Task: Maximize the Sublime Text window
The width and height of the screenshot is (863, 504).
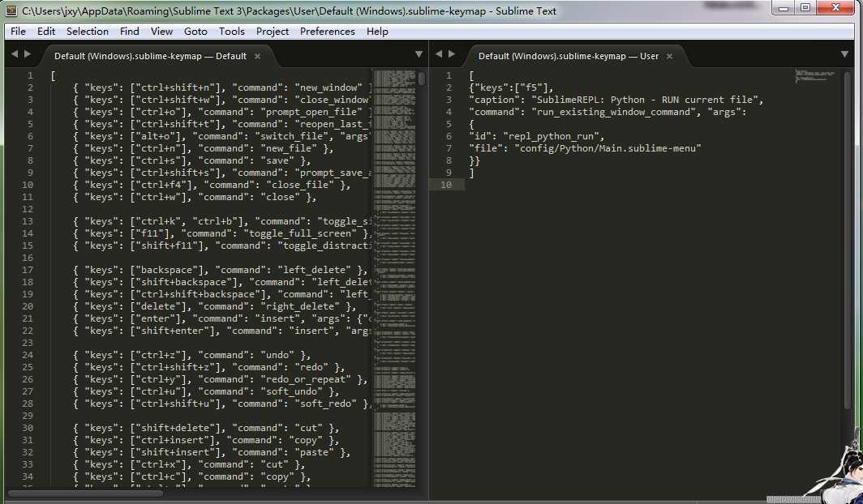Action: coord(805,7)
